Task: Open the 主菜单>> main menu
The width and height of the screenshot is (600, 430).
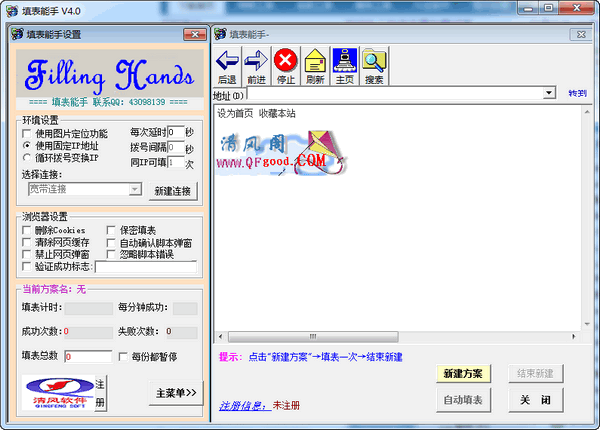Action: click(x=175, y=391)
